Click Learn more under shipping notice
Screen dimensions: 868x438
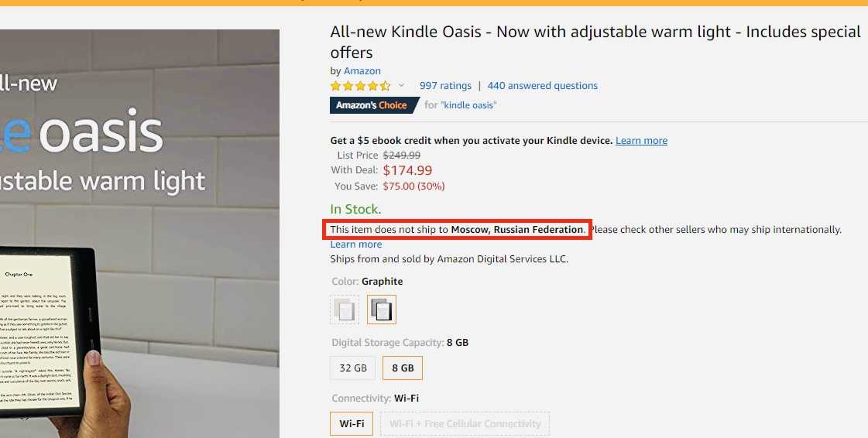point(355,245)
